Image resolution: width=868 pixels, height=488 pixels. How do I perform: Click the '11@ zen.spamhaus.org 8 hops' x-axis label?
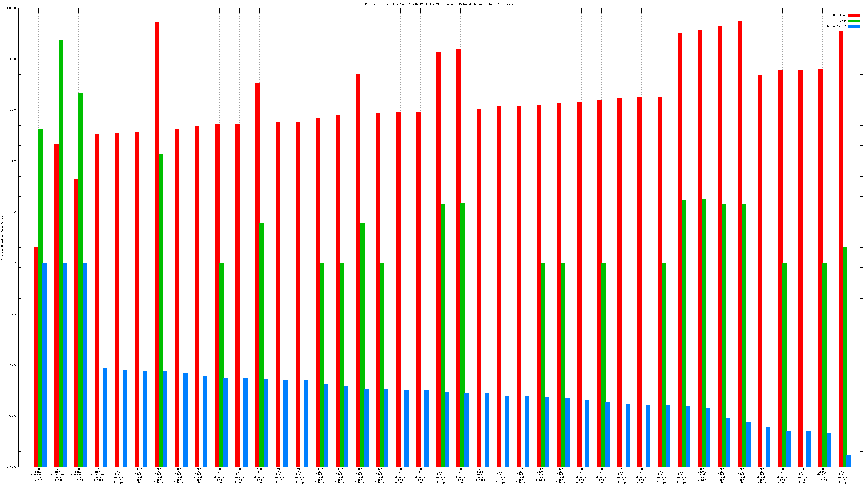[x=98, y=474]
